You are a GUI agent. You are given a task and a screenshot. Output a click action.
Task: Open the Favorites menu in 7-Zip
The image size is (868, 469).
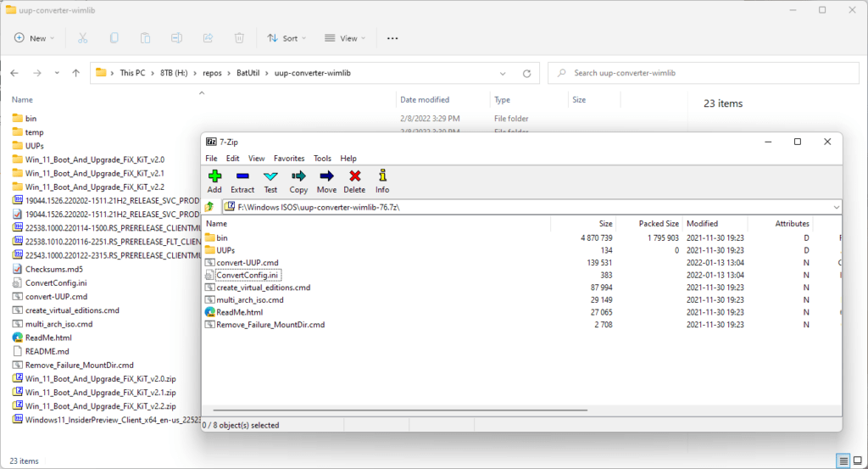click(x=289, y=159)
